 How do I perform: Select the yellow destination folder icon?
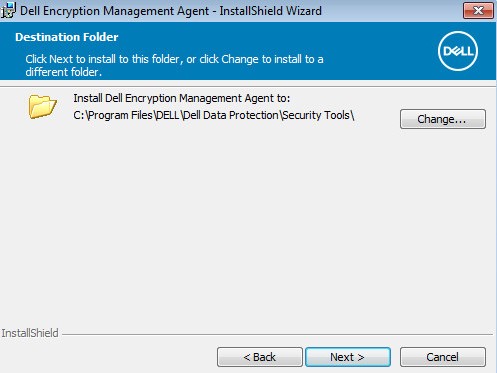pos(42,106)
